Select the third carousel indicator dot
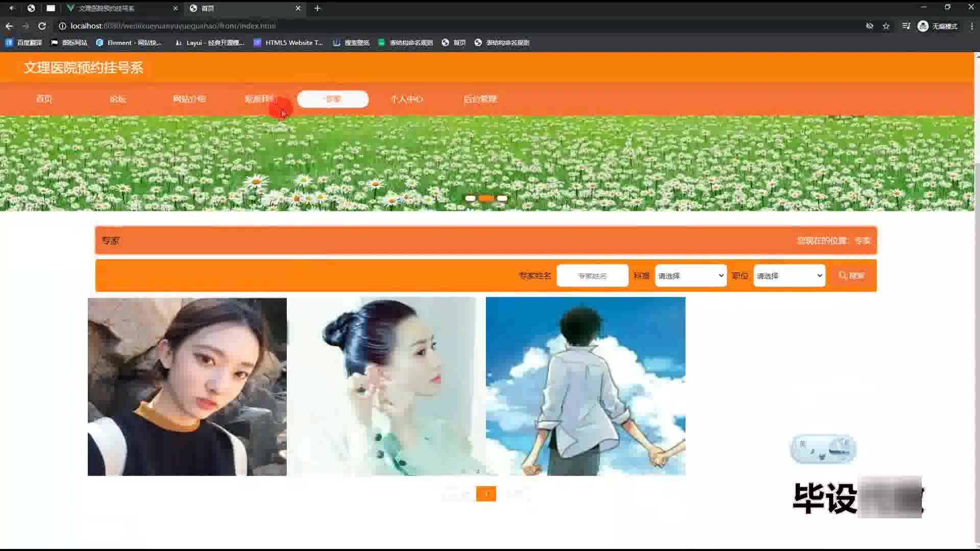The image size is (980, 551). tap(502, 198)
